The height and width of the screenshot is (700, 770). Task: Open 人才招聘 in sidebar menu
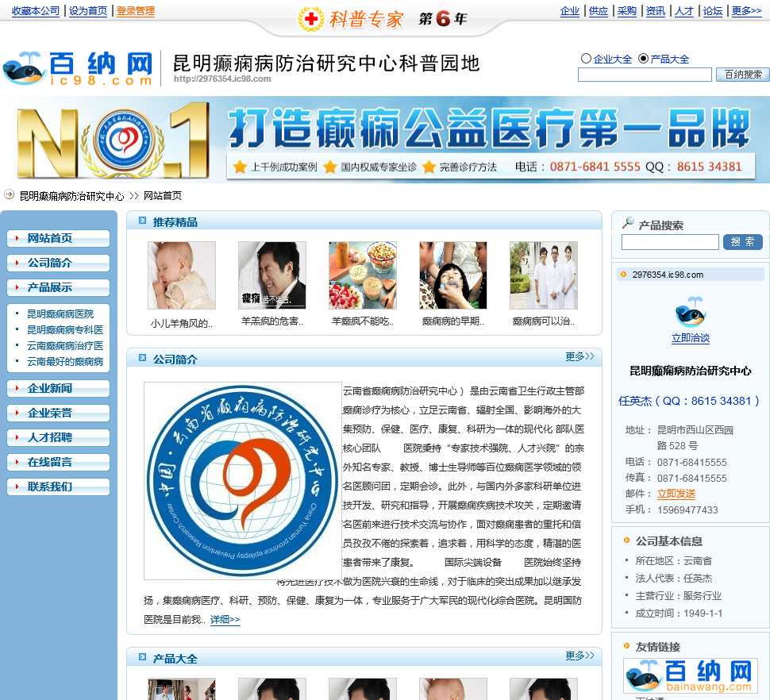point(59,437)
